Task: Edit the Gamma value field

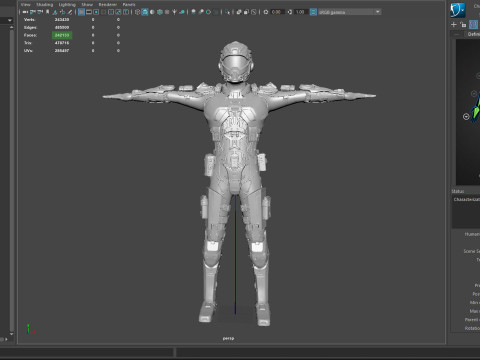Action: point(301,12)
